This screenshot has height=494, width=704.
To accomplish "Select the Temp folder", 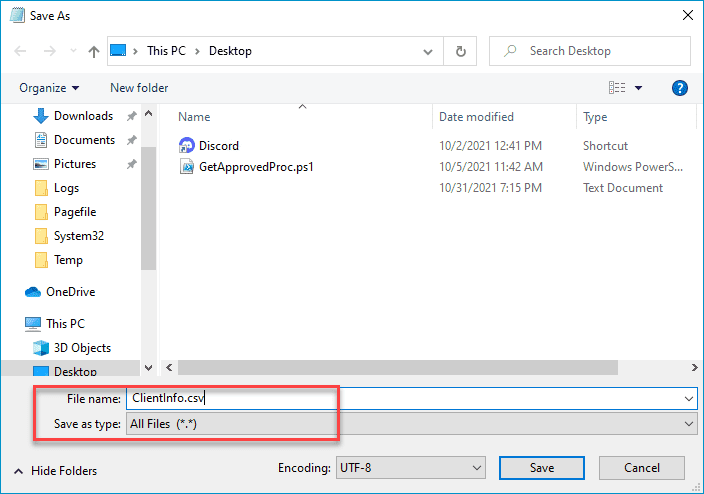I will 68,260.
